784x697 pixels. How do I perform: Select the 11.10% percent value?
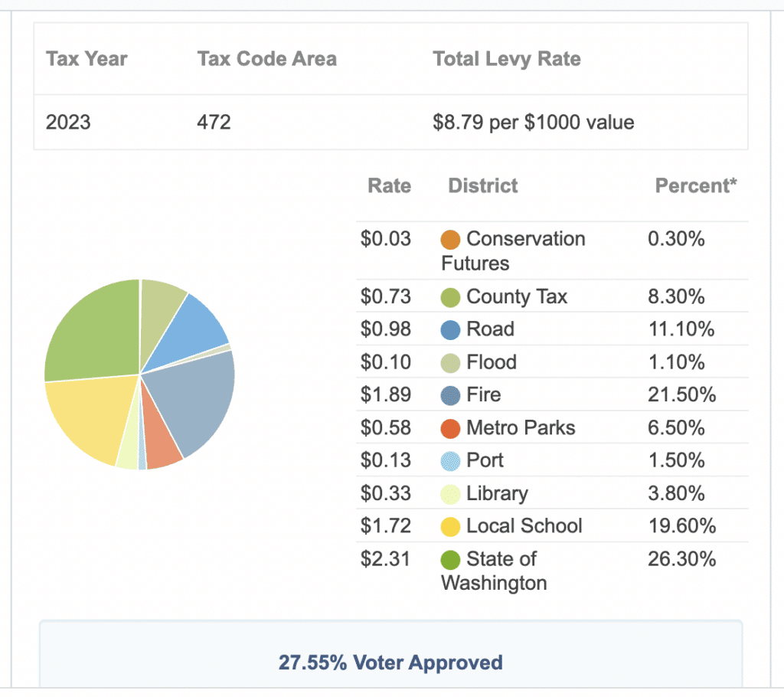pos(681,329)
